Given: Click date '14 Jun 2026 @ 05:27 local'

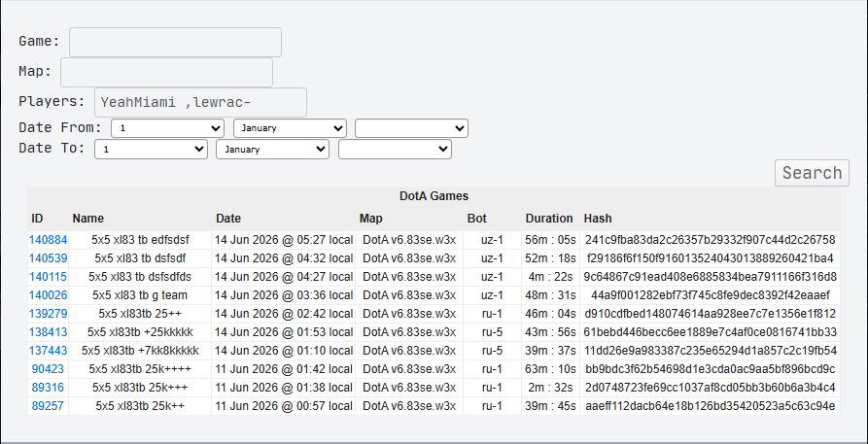Looking at the screenshot, I should [x=284, y=240].
